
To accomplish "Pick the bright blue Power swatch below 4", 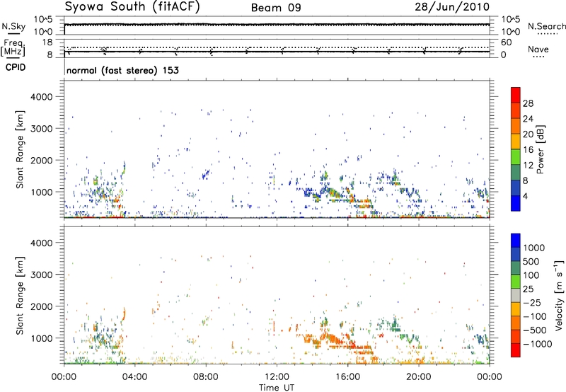I will click(516, 203).
